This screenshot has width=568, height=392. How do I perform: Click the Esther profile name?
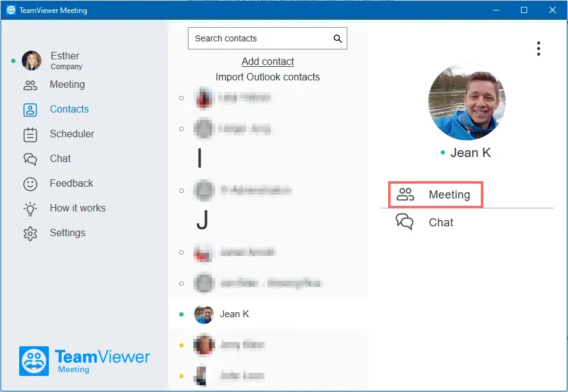click(x=65, y=56)
